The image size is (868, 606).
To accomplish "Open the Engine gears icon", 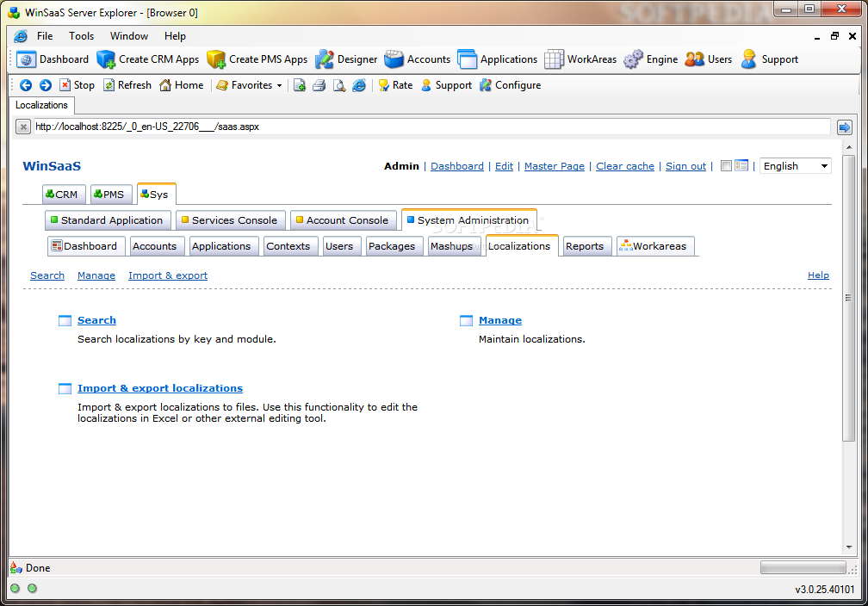I will [x=633, y=59].
